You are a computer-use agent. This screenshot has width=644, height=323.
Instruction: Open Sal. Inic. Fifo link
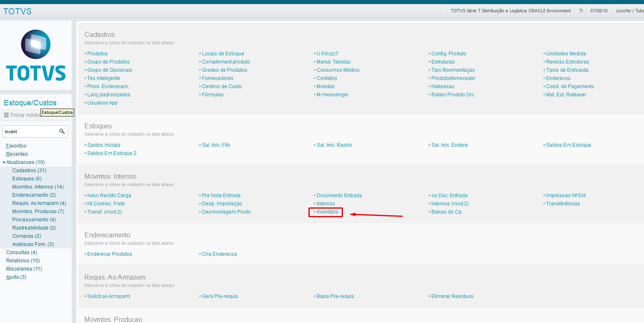pyautogui.click(x=216, y=145)
